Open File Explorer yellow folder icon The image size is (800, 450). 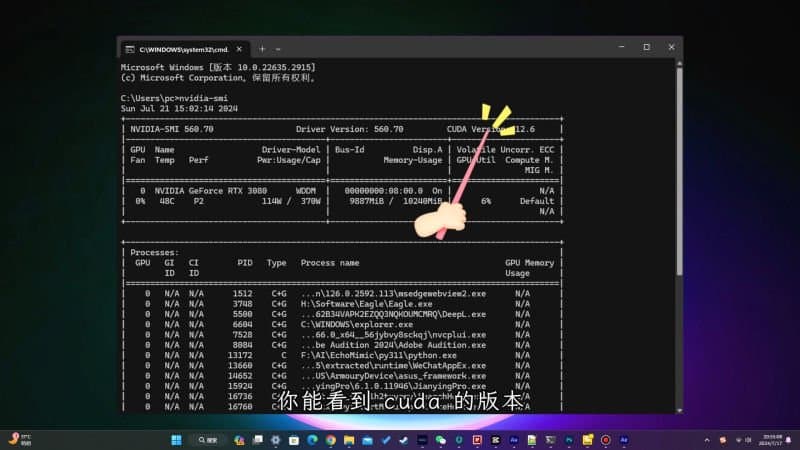click(349, 440)
